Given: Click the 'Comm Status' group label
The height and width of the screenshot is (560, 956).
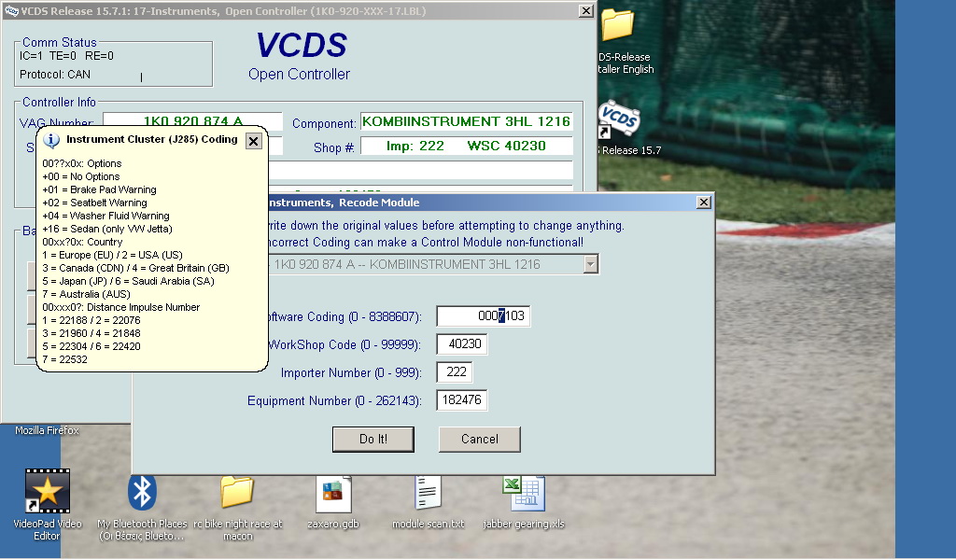Looking at the screenshot, I should (x=59, y=42).
